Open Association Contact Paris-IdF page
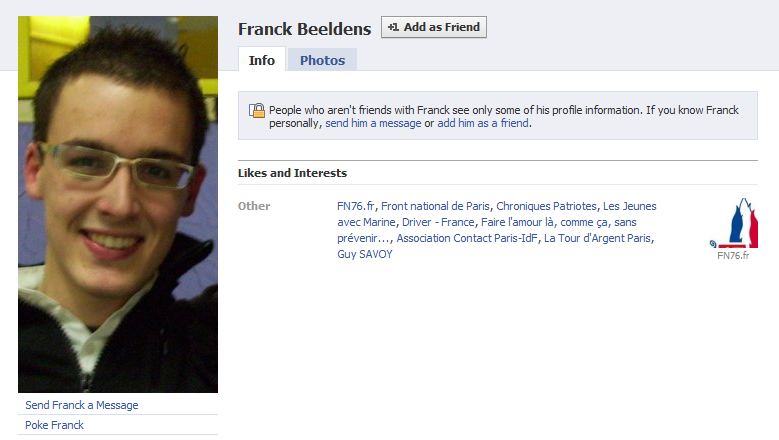This screenshot has height=440, width=779. coord(467,238)
